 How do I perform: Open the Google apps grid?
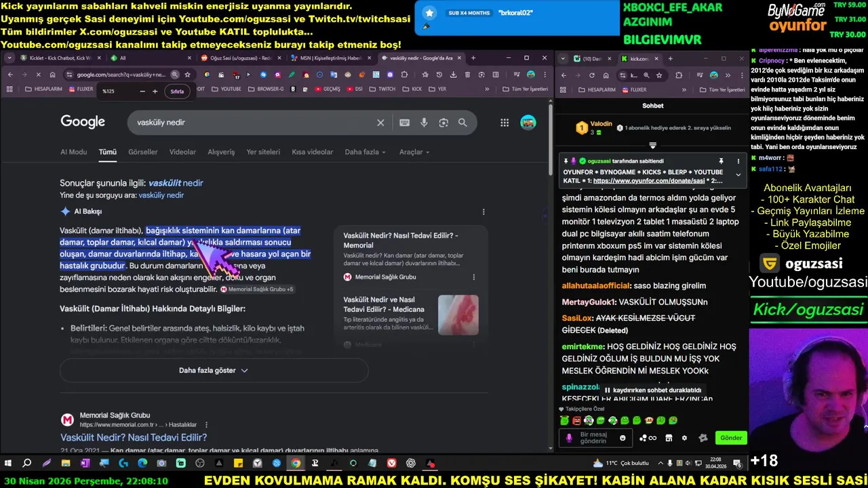coord(505,123)
